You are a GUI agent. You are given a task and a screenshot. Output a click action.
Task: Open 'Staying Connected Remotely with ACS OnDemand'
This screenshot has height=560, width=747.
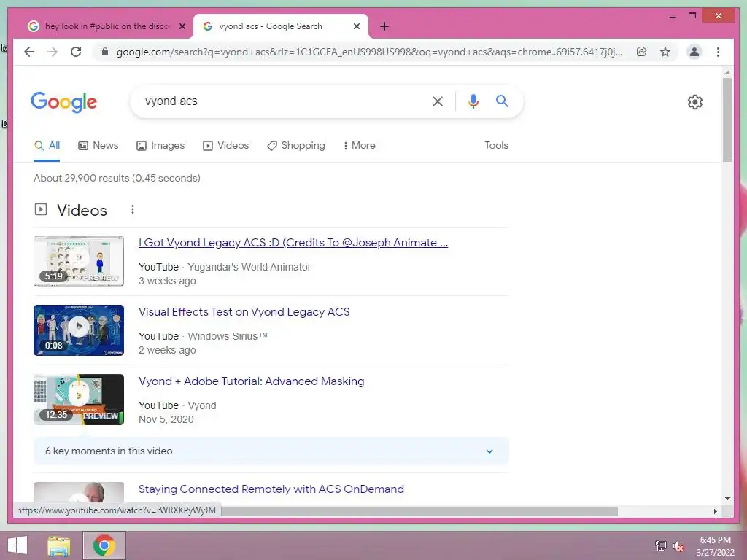[271, 489]
